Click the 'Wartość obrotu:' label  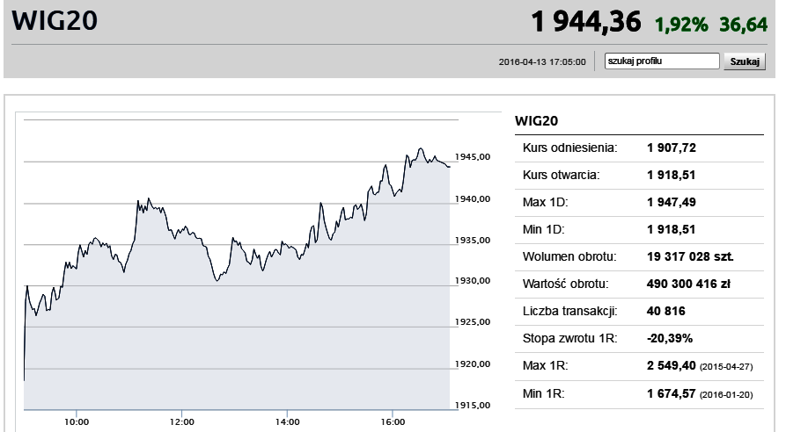coord(565,284)
